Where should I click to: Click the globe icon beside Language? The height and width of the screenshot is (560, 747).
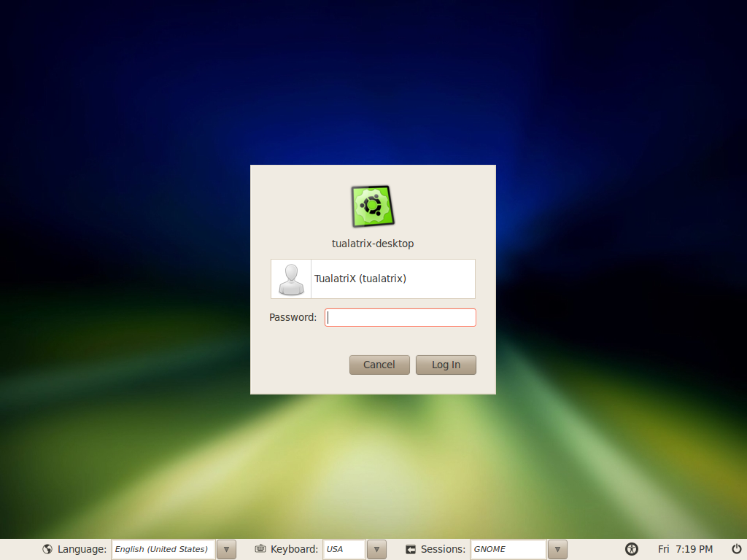pos(47,549)
